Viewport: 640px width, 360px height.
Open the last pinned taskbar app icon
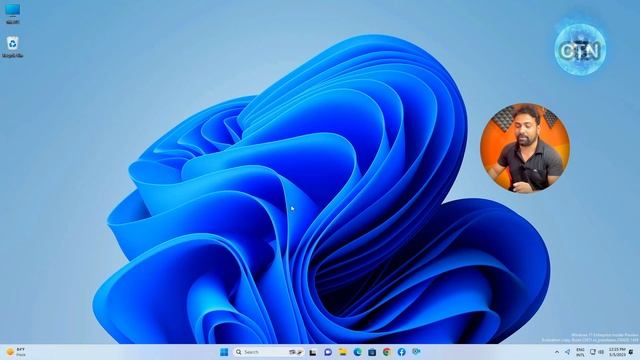click(416, 352)
